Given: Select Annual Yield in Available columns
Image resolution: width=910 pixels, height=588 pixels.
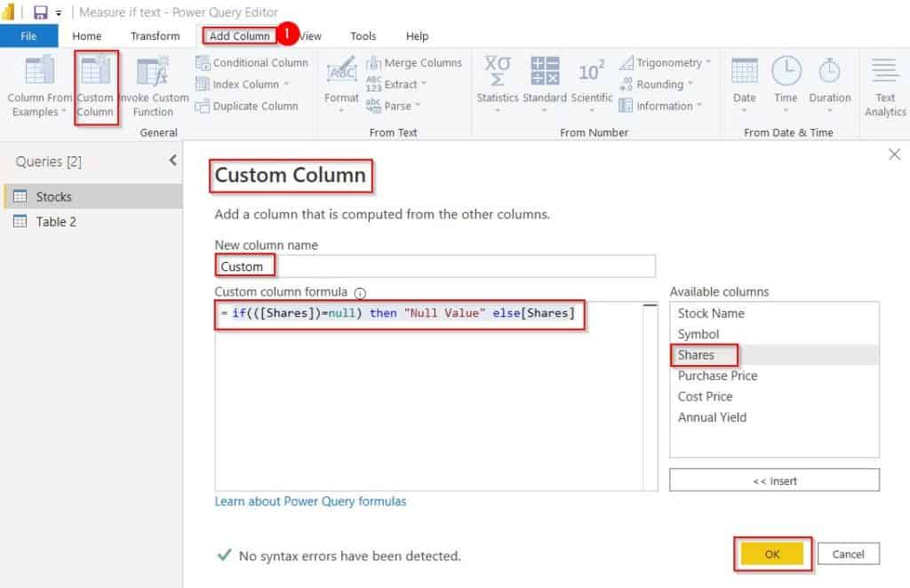Looking at the screenshot, I should pyautogui.click(x=774, y=417).
